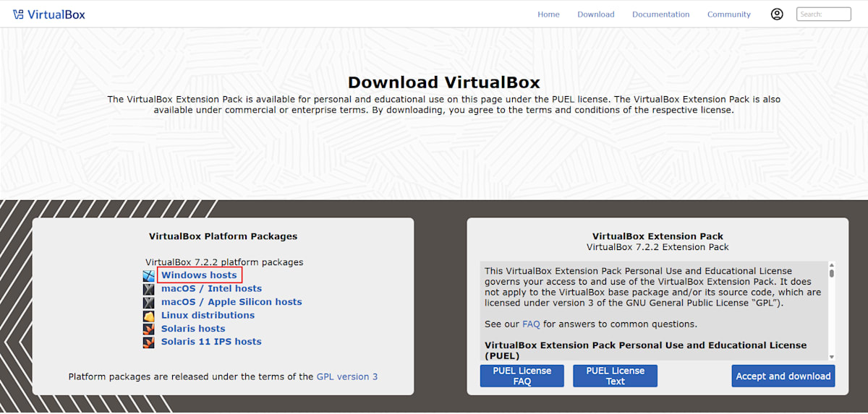Click the VirtualBox logo in header

point(49,14)
